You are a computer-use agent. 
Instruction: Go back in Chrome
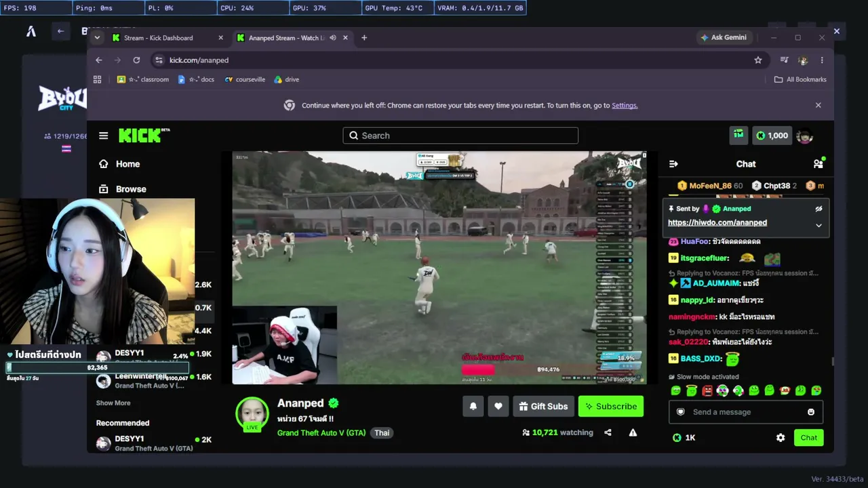(x=99, y=60)
